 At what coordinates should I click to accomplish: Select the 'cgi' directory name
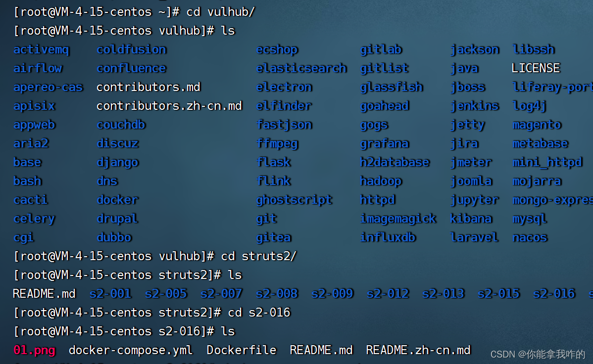(23, 238)
